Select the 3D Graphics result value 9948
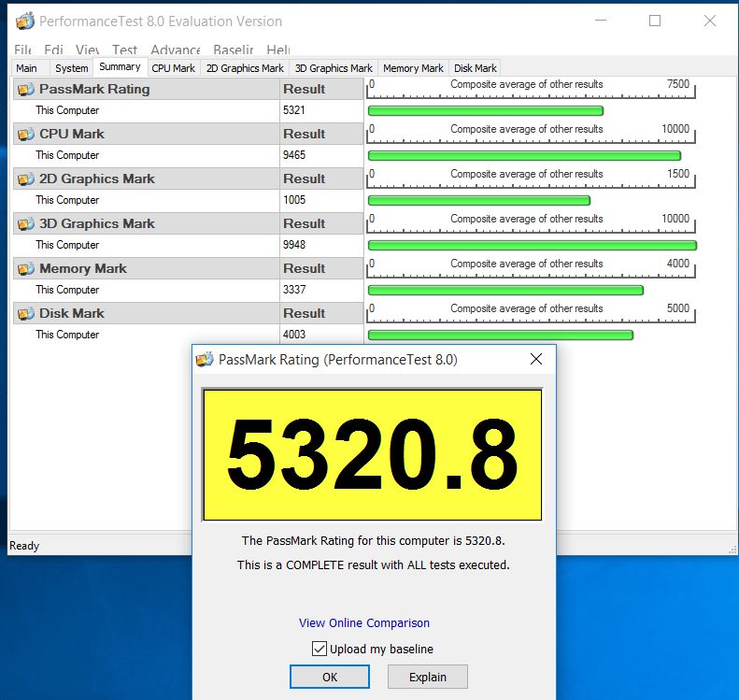The width and height of the screenshot is (739, 700). [294, 245]
